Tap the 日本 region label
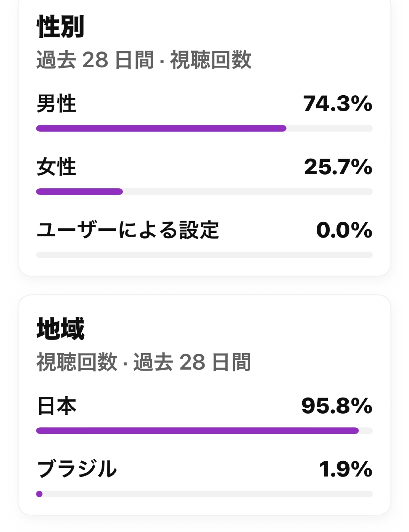Viewport: 409px width, 532px height. pos(57,406)
